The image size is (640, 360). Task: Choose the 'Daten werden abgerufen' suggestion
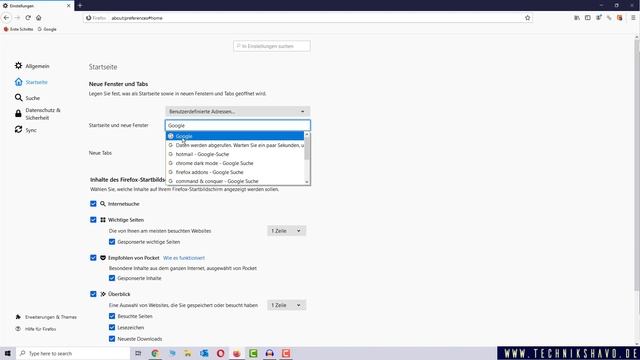(235, 145)
